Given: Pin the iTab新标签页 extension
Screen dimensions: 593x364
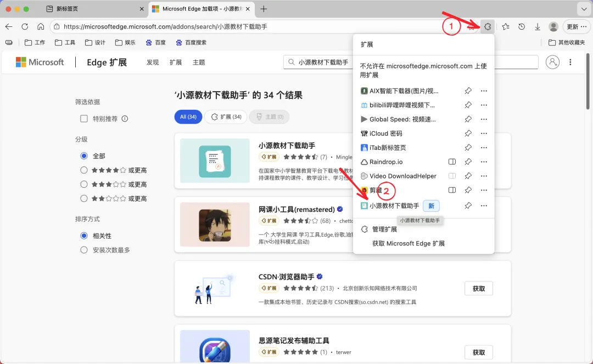Looking at the screenshot, I should [x=468, y=148].
